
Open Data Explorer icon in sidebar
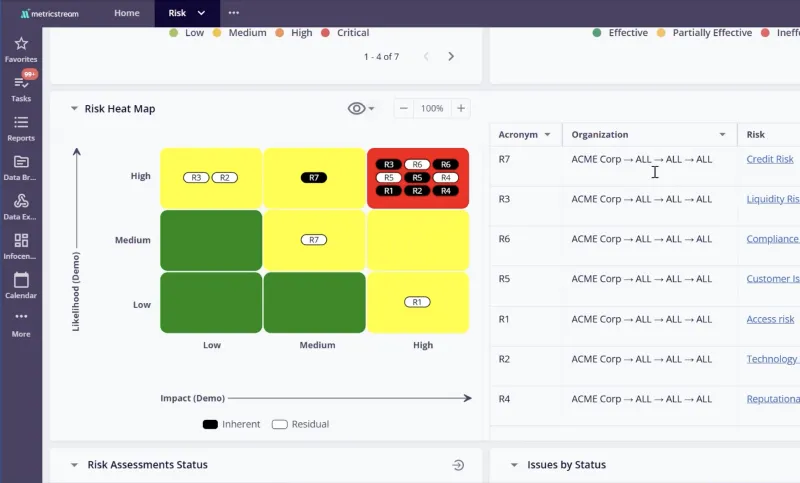pyautogui.click(x=21, y=201)
